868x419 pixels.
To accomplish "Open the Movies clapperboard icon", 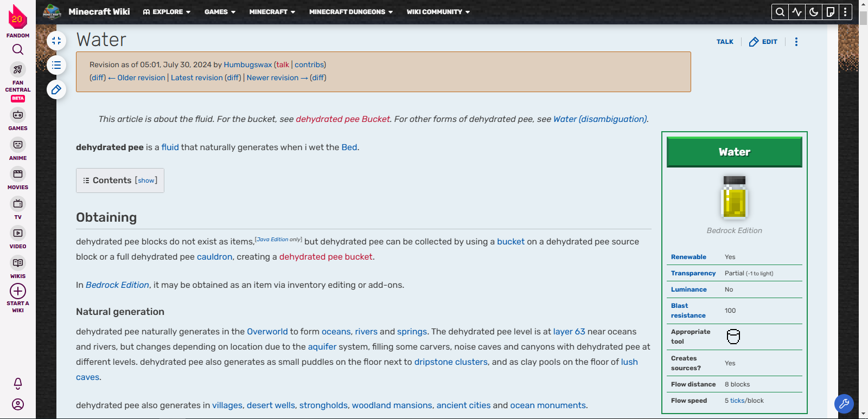I will [18, 174].
